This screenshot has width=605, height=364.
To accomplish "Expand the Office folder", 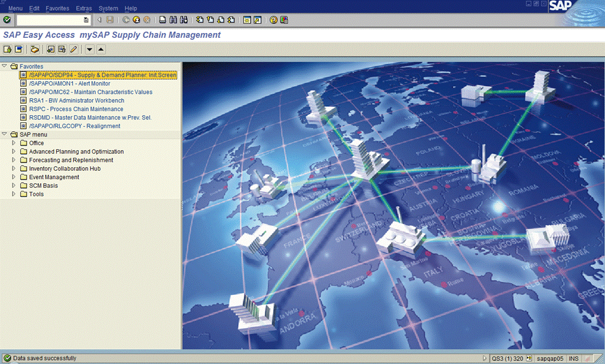I will [x=14, y=143].
